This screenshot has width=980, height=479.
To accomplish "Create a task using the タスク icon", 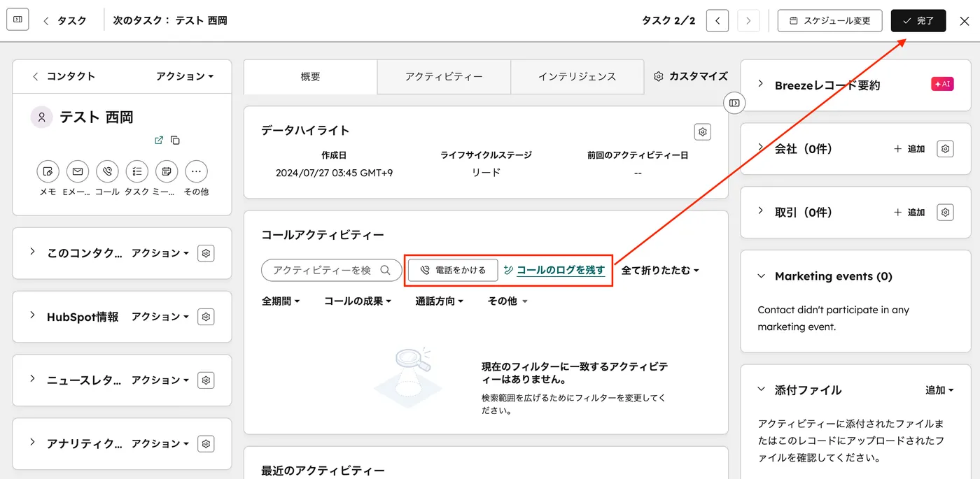I will [x=136, y=171].
